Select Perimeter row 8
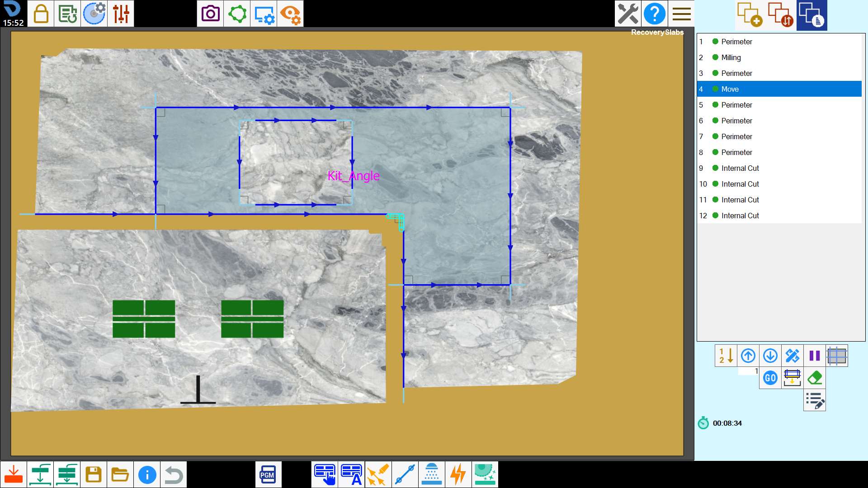868x488 pixels. (x=779, y=152)
